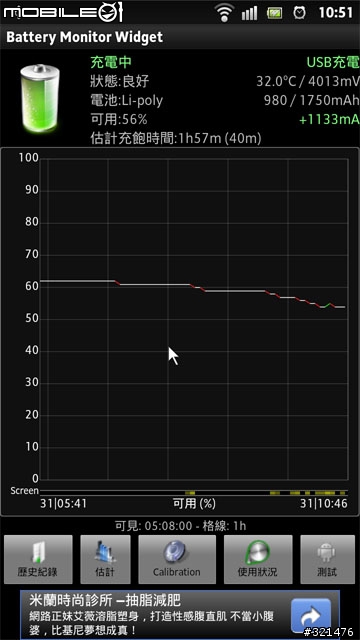Tap the 狀態:良好 health text
360x640 pixels.
coord(120,81)
